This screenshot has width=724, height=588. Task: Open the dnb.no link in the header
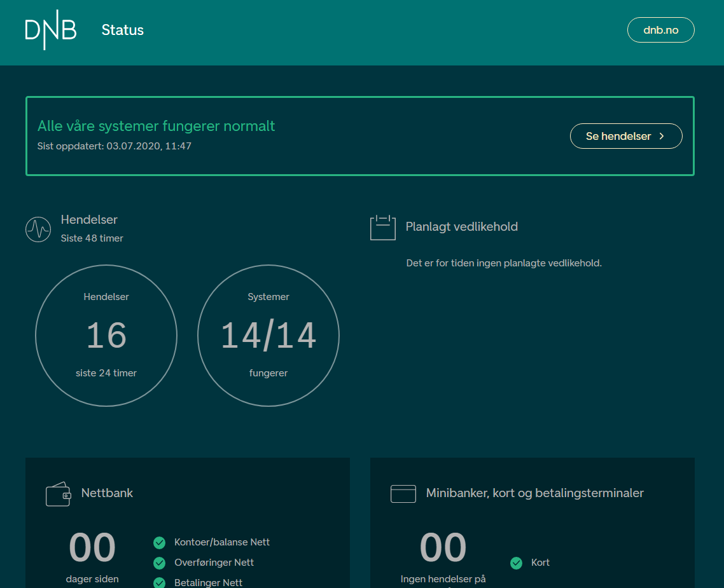(x=660, y=29)
